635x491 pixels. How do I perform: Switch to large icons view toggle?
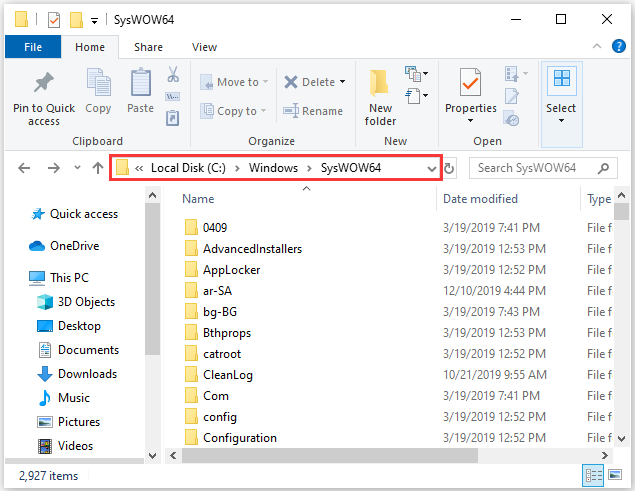[615, 474]
